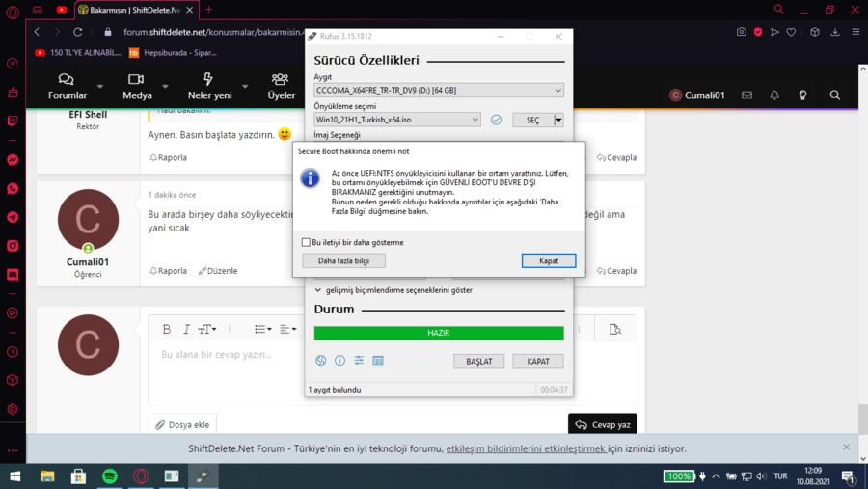Click Cevapla on EFI Shell's post
Image resolution: width=868 pixels, height=489 pixels.
[x=616, y=158]
